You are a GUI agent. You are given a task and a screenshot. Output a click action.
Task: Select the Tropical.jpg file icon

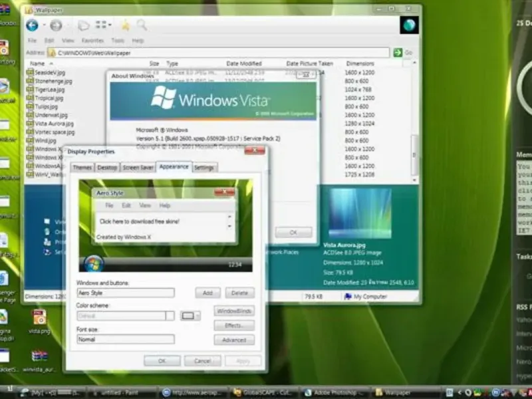[30, 98]
